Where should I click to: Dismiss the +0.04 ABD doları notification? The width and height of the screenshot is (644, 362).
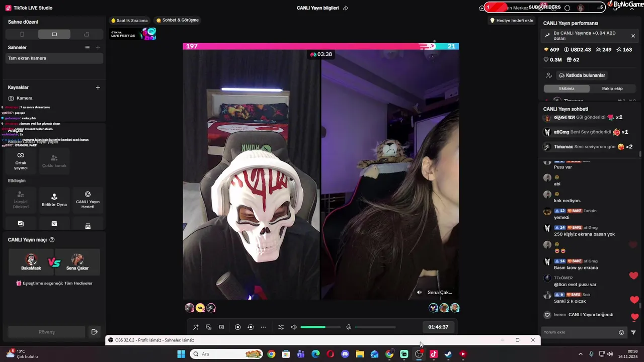633,36
